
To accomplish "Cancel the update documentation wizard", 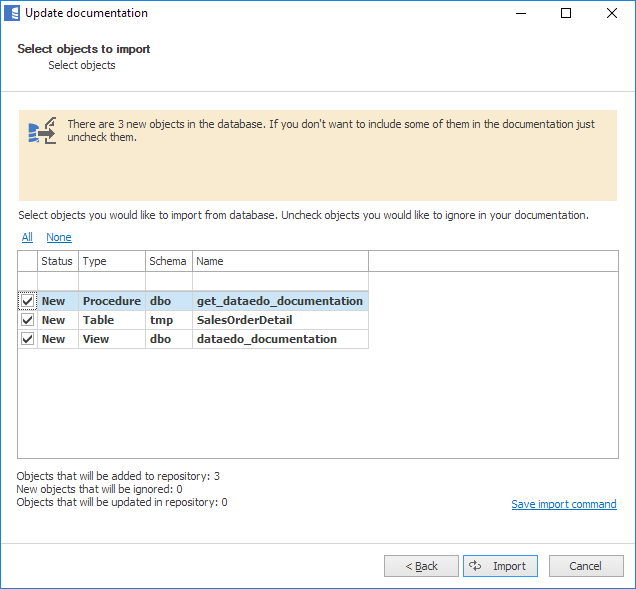I will (x=585, y=566).
